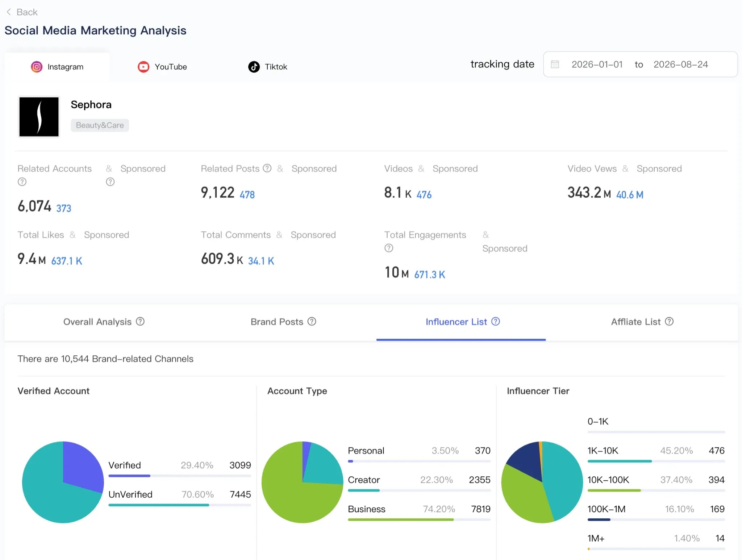
Task: Open help icon under Sponsored accounts label
Action: [x=110, y=182]
